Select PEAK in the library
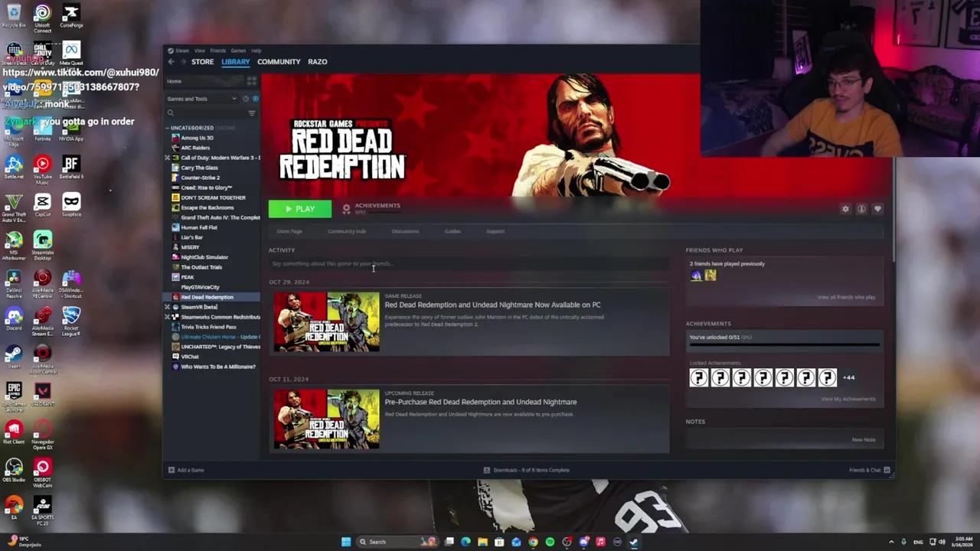 188,277
